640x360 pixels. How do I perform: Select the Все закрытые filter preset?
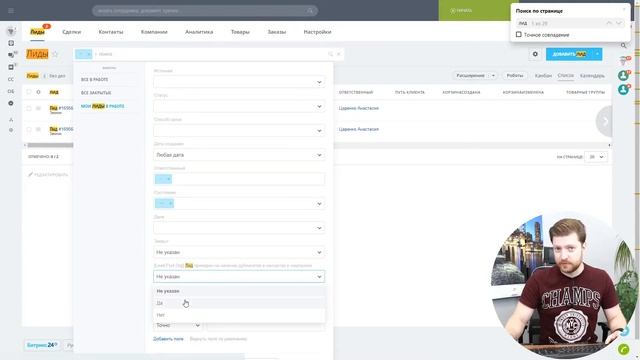[x=96, y=93]
